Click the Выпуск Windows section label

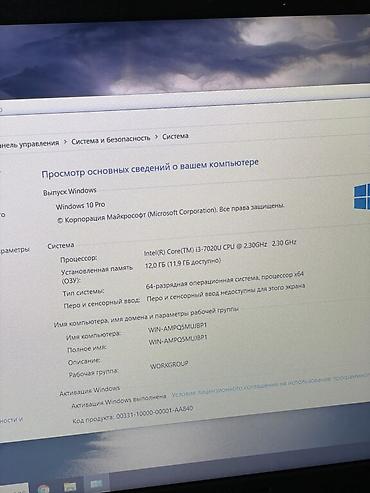(70, 191)
